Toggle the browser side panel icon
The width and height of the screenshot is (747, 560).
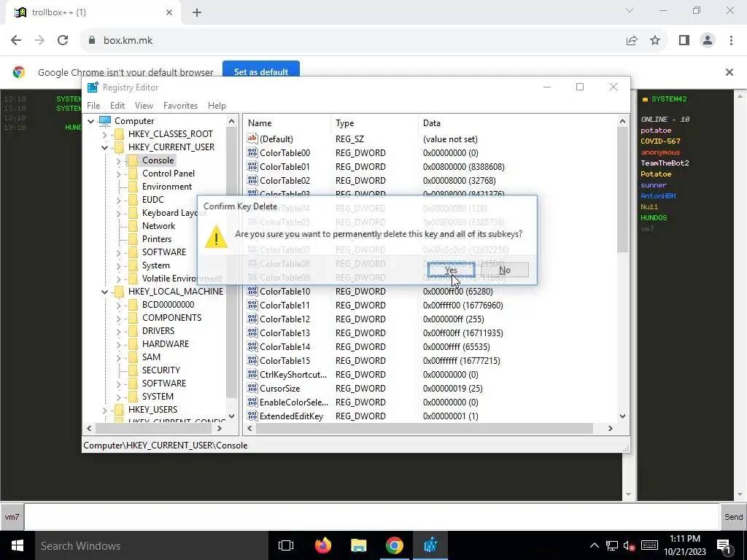tap(684, 41)
